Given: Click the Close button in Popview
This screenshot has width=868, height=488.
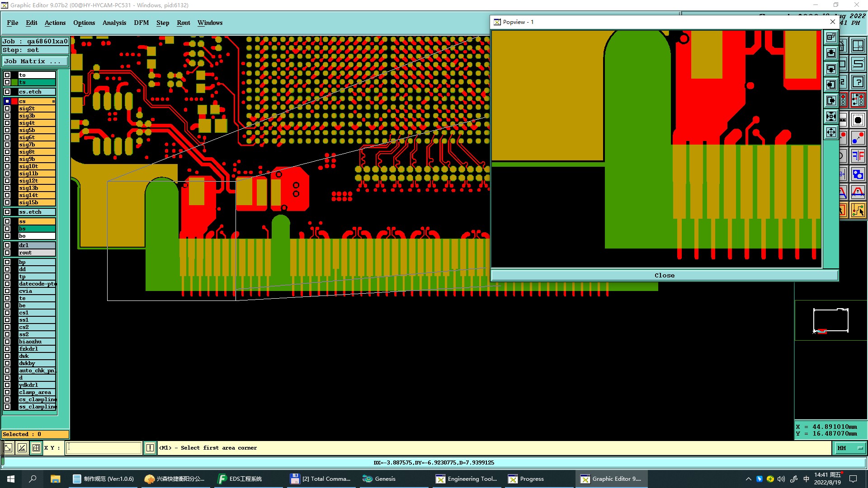Looking at the screenshot, I should [664, 275].
